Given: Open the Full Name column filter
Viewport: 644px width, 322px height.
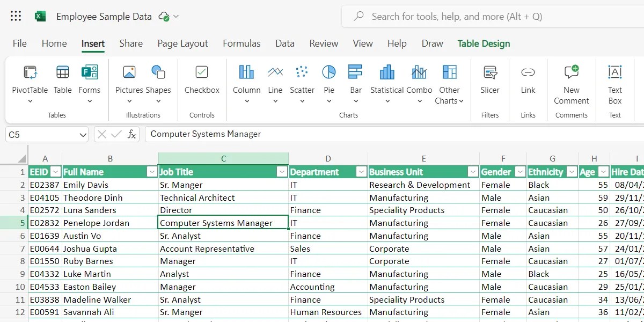Looking at the screenshot, I should point(152,172).
